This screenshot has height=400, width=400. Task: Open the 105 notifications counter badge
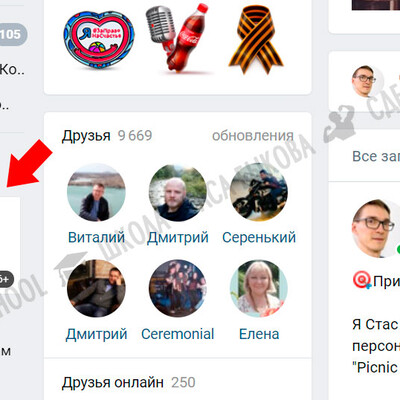(12, 34)
